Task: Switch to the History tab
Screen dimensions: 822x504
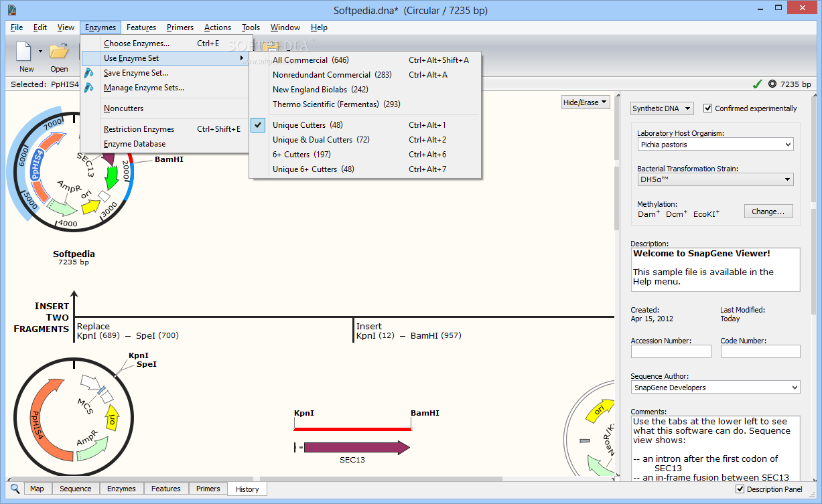Action: (x=247, y=489)
